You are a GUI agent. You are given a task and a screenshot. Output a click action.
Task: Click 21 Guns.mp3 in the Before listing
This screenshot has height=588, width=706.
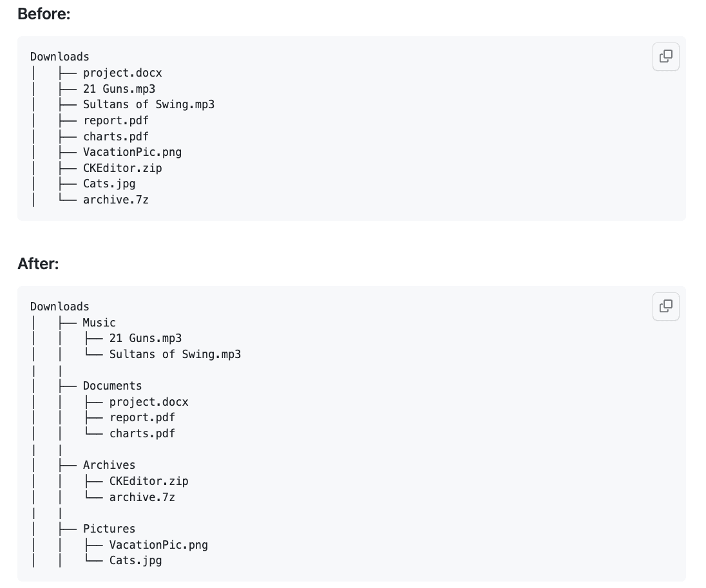119,89
